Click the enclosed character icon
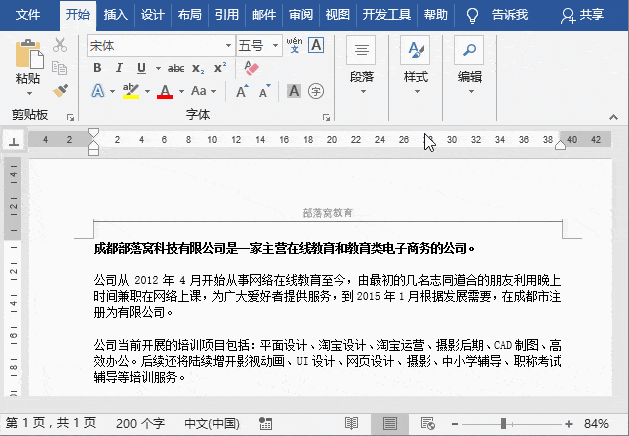Viewport: 629px width, 436px height. click(316, 91)
